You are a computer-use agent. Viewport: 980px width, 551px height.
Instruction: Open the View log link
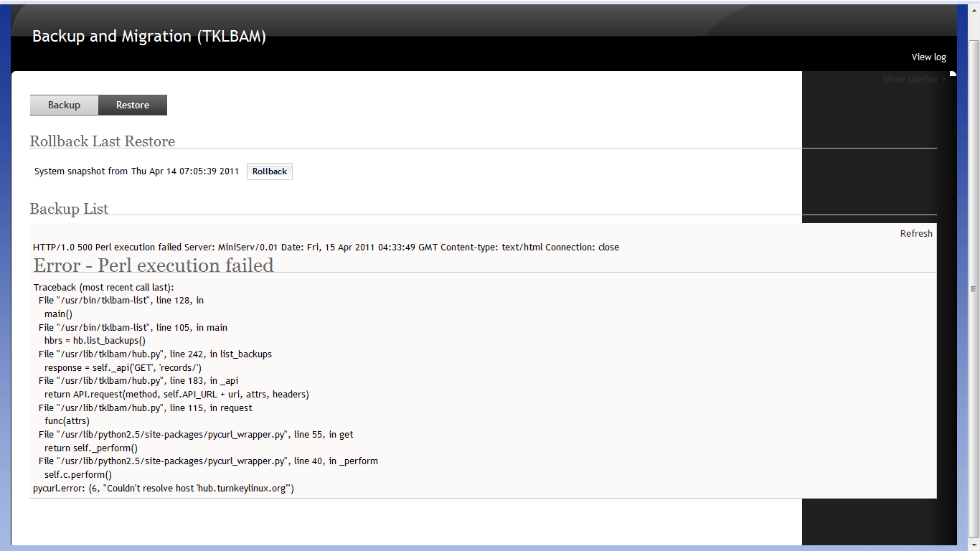[x=928, y=57]
